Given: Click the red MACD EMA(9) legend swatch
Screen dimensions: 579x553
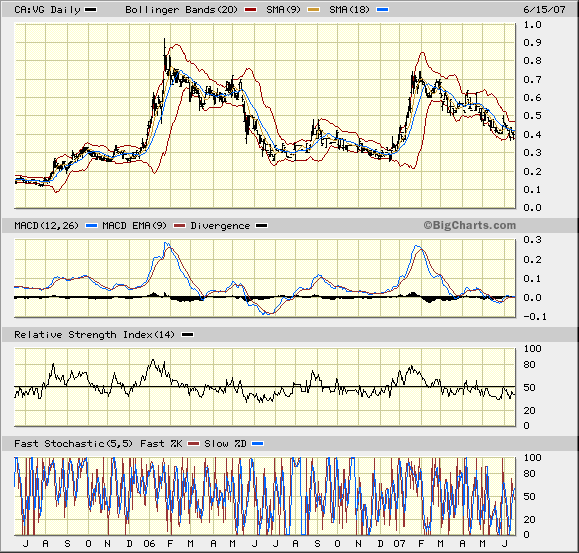Looking at the screenshot, I should point(179,226).
